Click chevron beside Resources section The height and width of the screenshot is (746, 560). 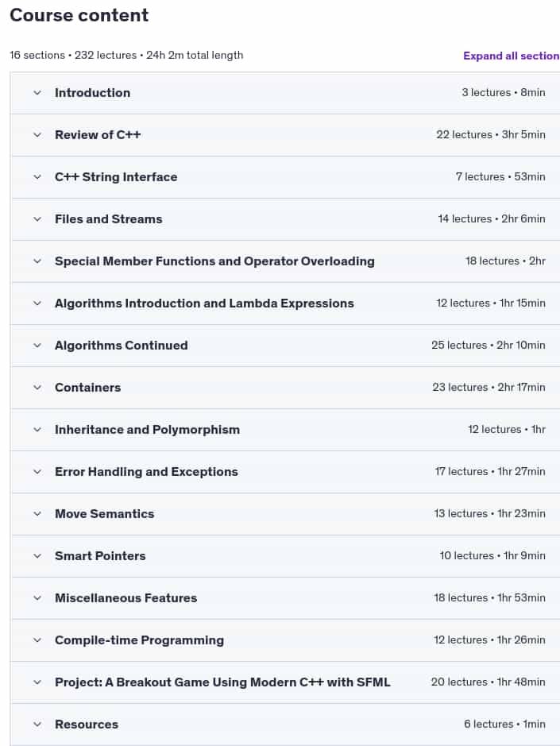37,725
